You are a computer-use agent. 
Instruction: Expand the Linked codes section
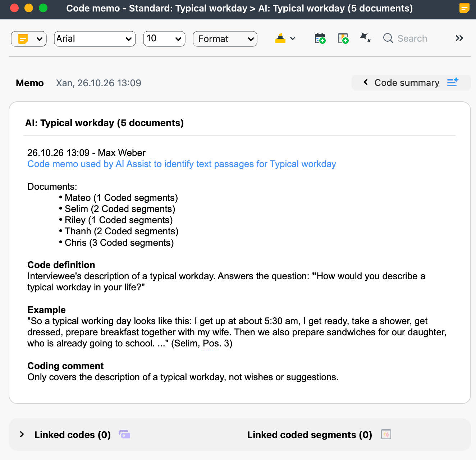pyautogui.click(x=22, y=434)
